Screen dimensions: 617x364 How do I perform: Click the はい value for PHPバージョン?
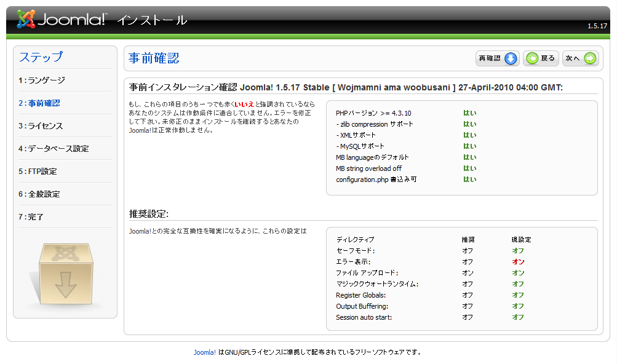(x=470, y=113)
